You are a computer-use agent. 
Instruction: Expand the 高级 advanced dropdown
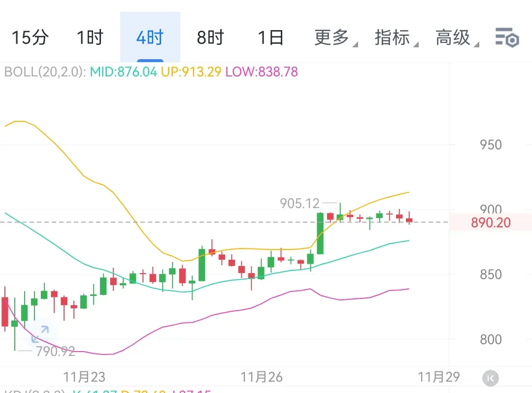point(457,37)
